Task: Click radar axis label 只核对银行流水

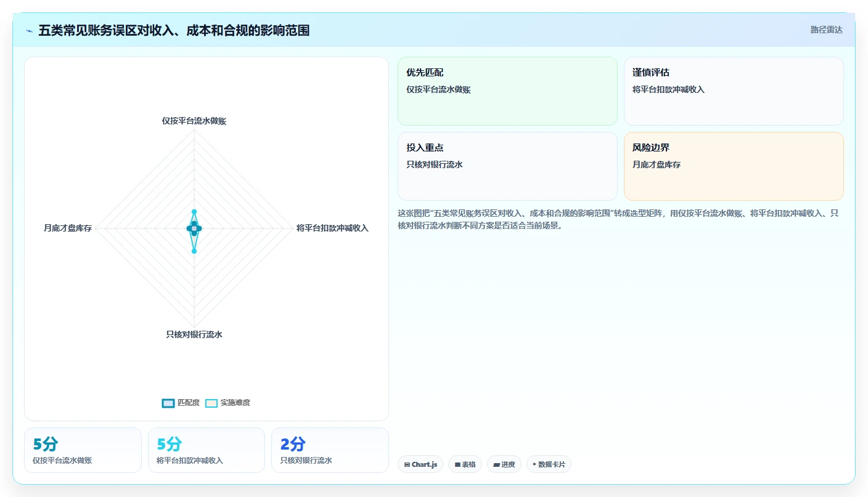Action: pos(194,335)
